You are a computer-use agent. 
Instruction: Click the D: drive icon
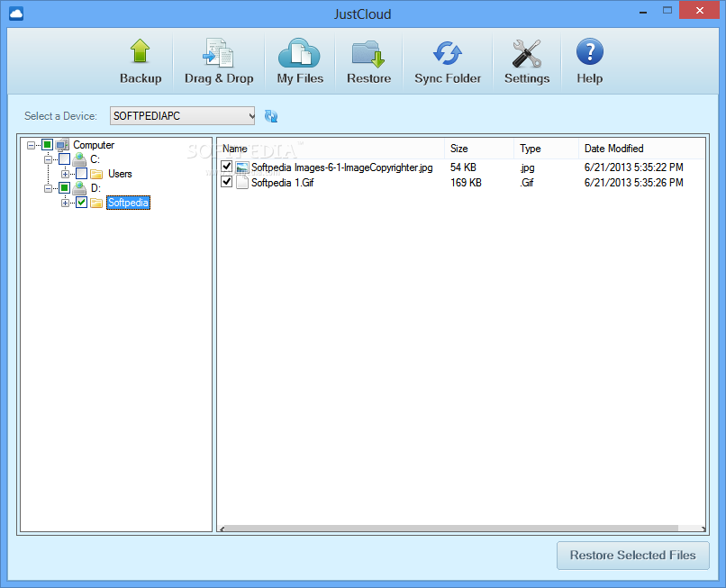click(79, 188)
